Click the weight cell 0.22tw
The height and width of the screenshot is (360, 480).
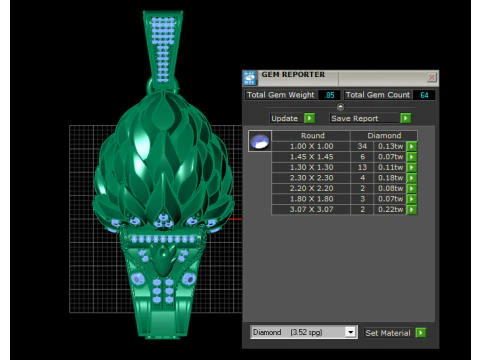(390, 209)
